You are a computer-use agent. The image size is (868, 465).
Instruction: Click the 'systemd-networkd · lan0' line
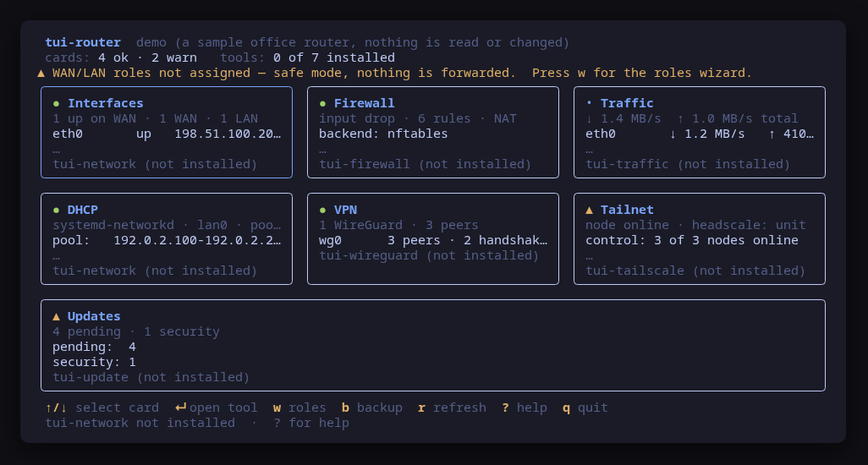click(167, 225)
